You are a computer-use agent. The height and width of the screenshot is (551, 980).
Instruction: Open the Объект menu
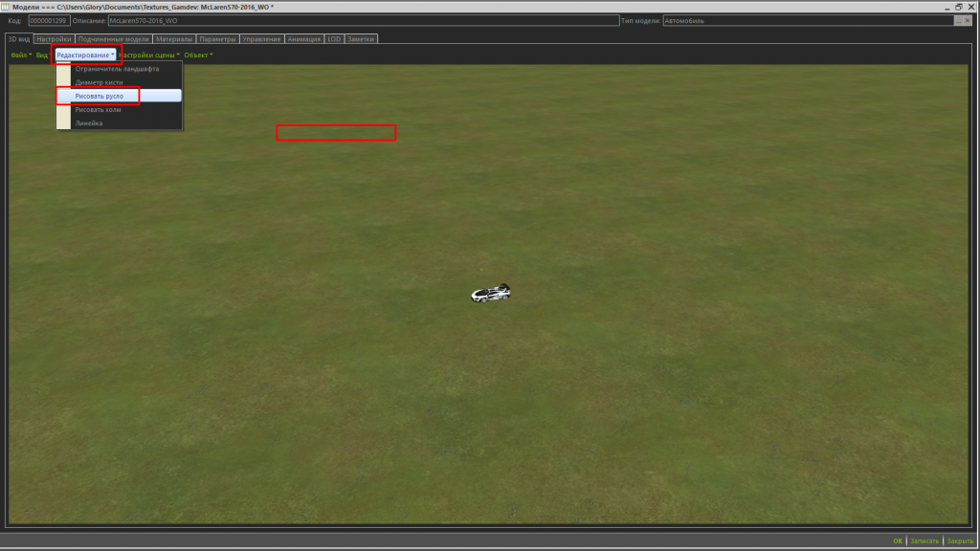click(198, 55)
